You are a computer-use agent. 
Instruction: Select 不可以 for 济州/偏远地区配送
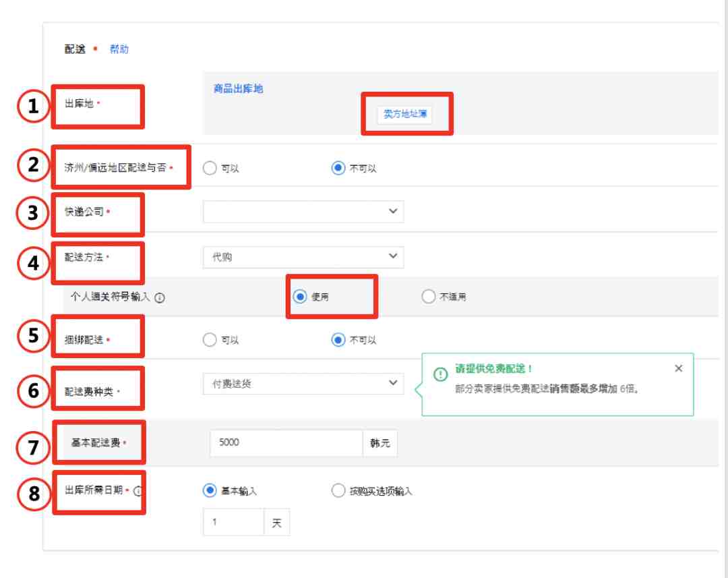tap(338, 168)
